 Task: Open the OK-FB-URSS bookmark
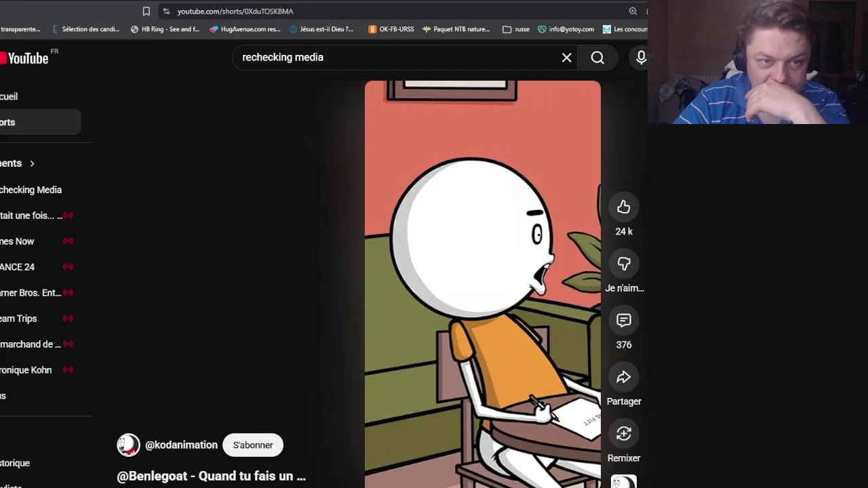pyautogui.click(x=391, y=29)
